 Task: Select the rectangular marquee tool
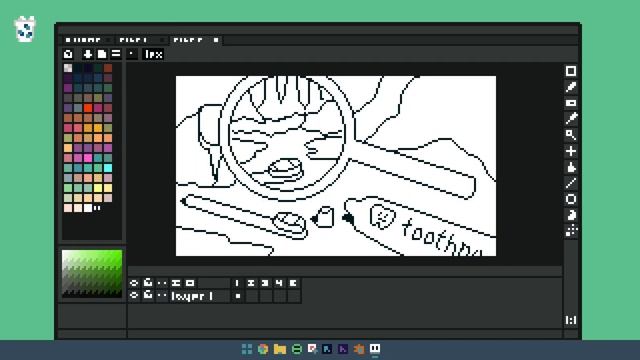[571, 71]
